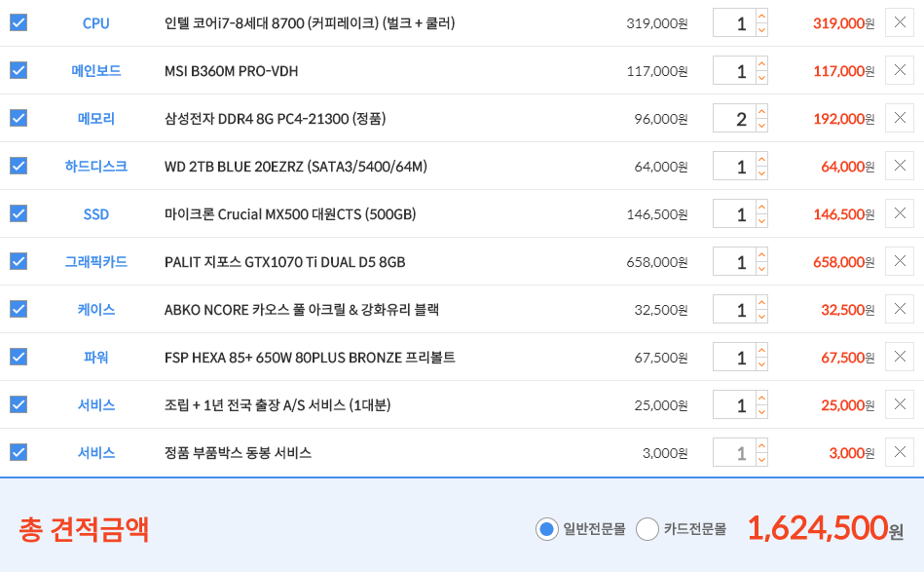924x572 pixels.
Task: Toggle the 파워 row checkbox
Action: tap(18, 357)
